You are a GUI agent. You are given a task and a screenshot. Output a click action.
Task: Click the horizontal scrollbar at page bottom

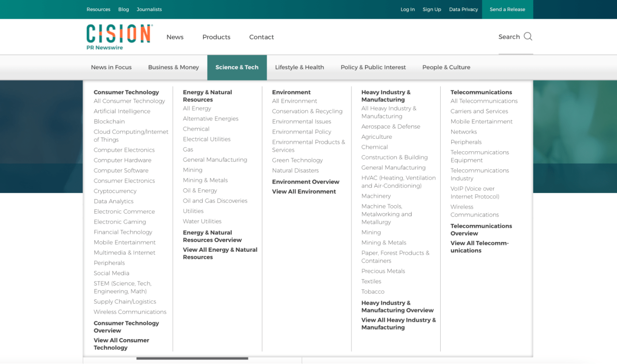(192, 358)
